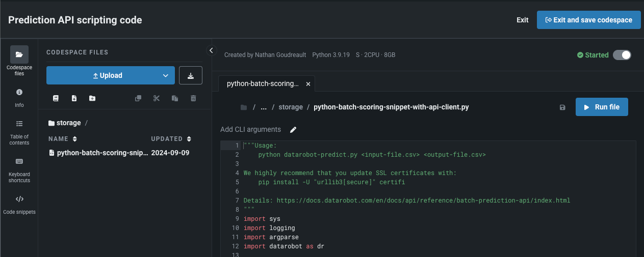Collapse the codespace files side panel
644x257 pixels.
(x=212, y=50)
